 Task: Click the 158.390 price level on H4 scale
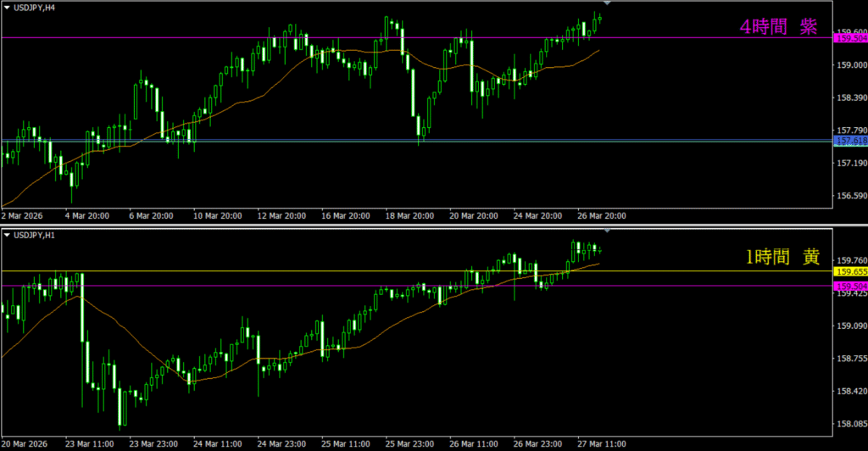849,98
